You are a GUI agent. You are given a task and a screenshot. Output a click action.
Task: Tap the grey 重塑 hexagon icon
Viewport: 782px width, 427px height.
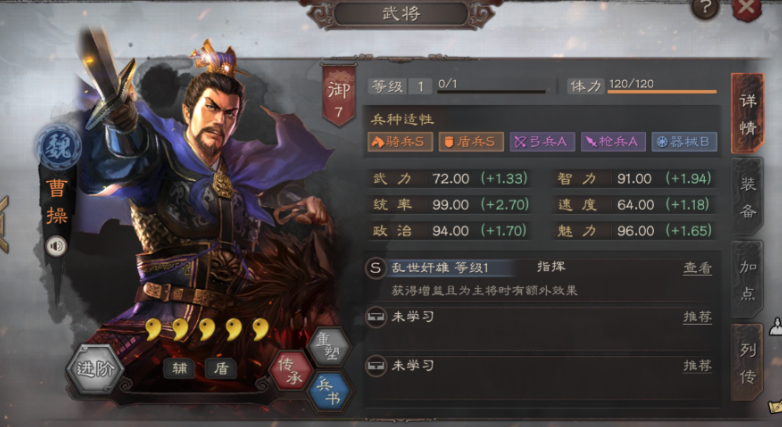(329, 346)
